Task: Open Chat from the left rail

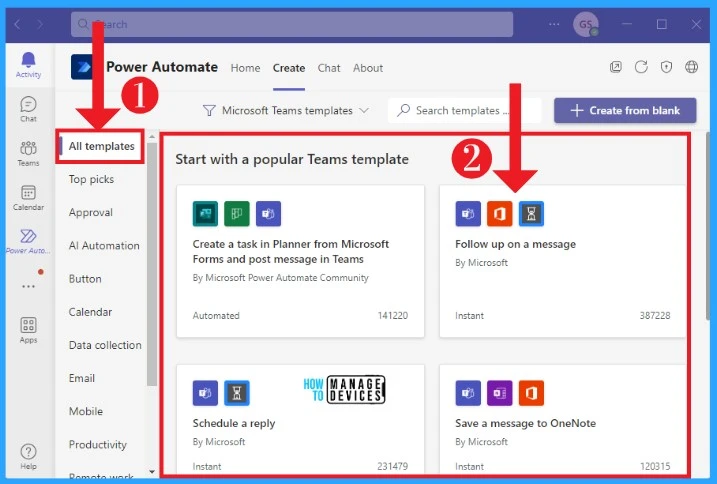Action: (28, 108)
